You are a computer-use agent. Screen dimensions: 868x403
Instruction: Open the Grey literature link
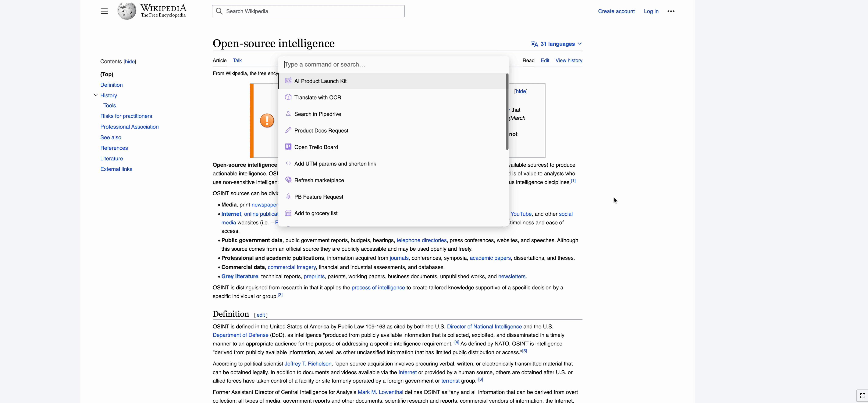(240, 276)
